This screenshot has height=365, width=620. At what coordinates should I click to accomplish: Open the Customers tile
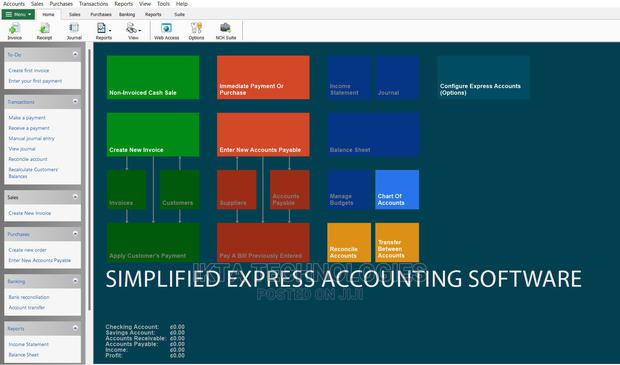click(180, 189)
